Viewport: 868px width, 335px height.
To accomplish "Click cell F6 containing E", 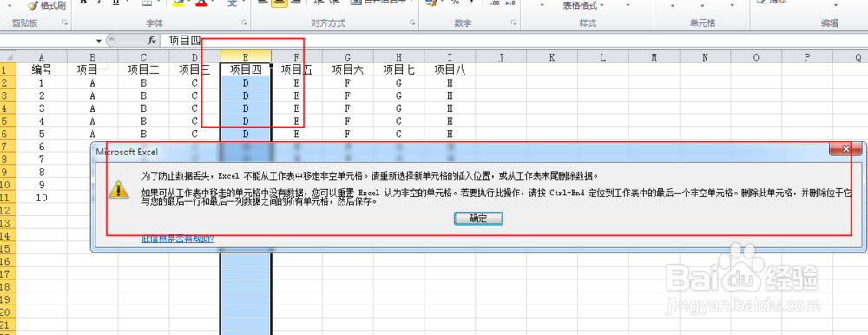I will pos(297,134).
